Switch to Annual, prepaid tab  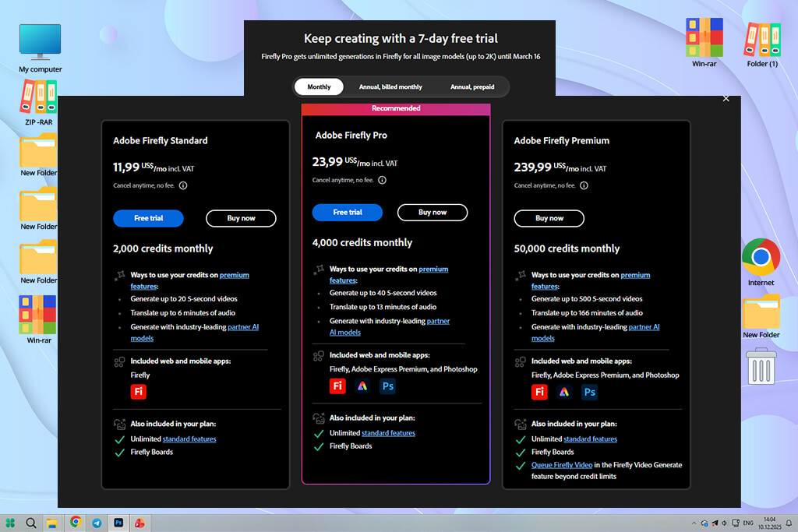click(471, 86)
